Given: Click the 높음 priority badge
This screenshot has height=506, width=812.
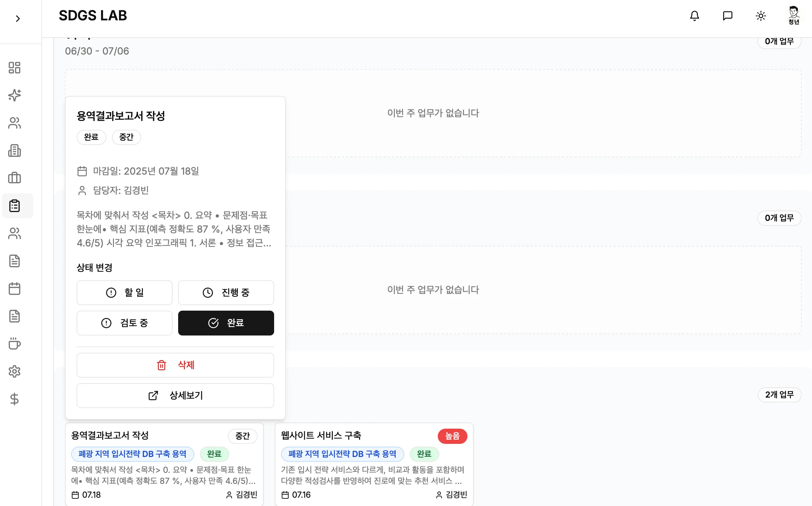Looking at the screenshot, I should click(453, 436).
